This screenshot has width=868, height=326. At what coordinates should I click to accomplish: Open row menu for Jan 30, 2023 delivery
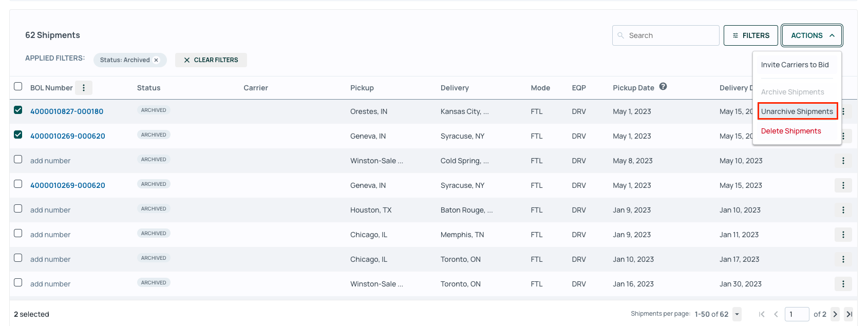[x=843, y=284]
